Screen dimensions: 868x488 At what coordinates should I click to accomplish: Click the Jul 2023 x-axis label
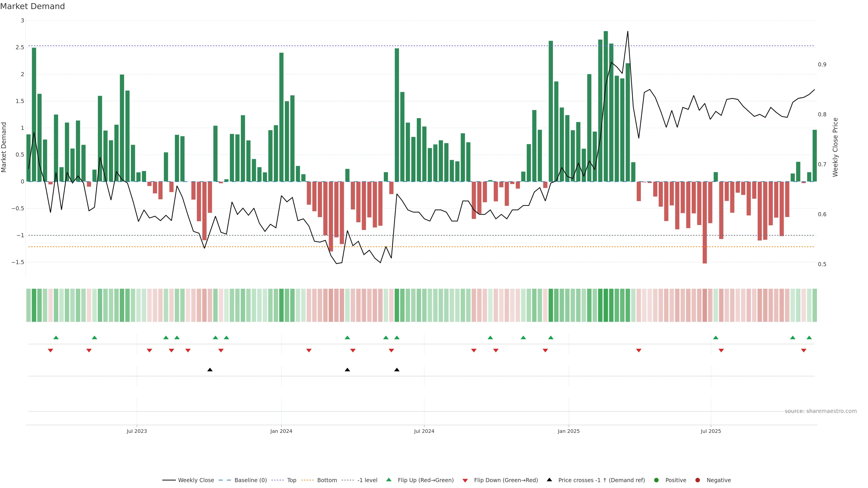pyautogui.click(x=137, y=431)
